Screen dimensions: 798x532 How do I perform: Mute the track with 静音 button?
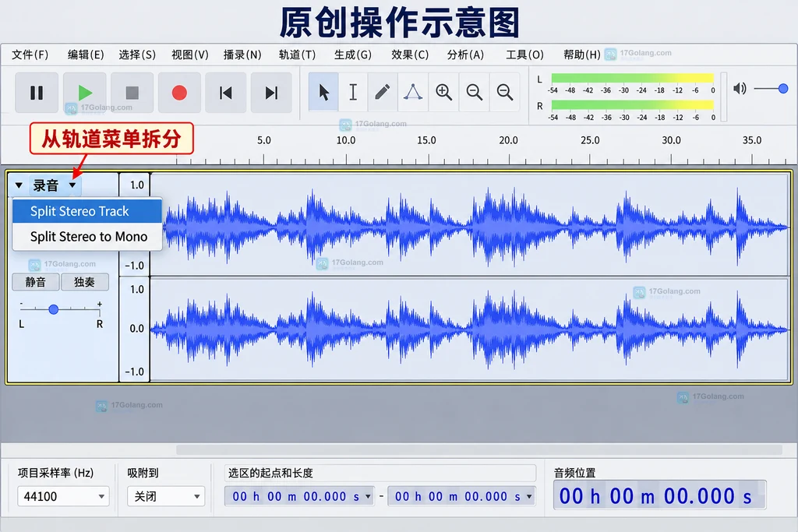[x=36, y=282]
